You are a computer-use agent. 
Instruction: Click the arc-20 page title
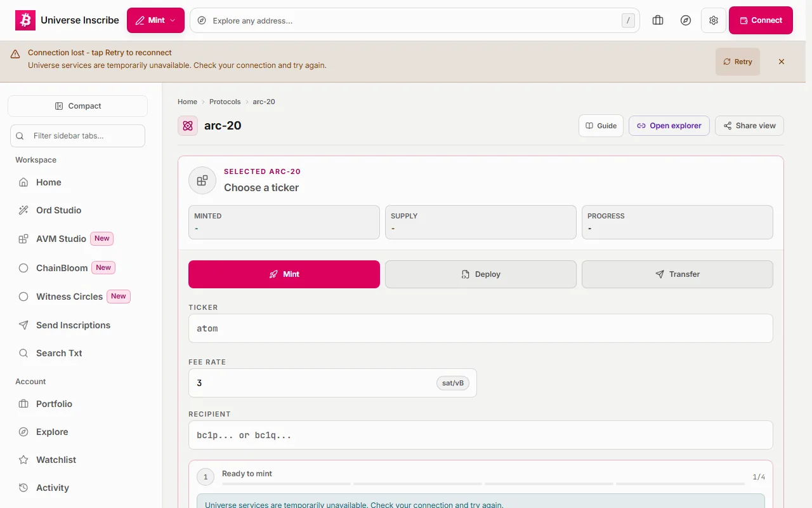(223, 126)
